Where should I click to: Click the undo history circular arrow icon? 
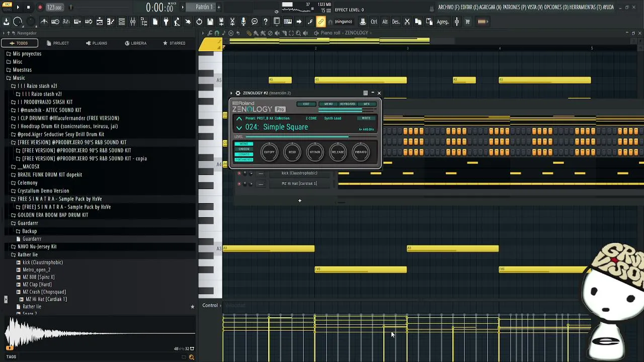click(199, 22)
